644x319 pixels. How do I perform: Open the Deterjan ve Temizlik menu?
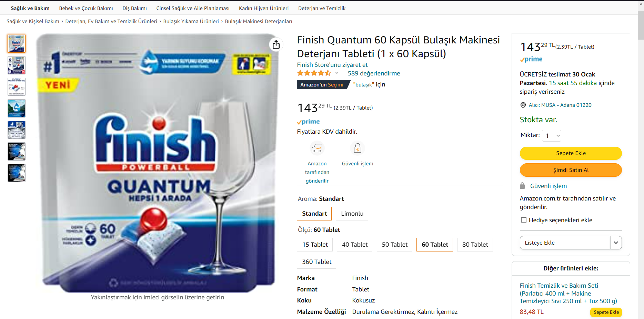[x=322, y=8]
